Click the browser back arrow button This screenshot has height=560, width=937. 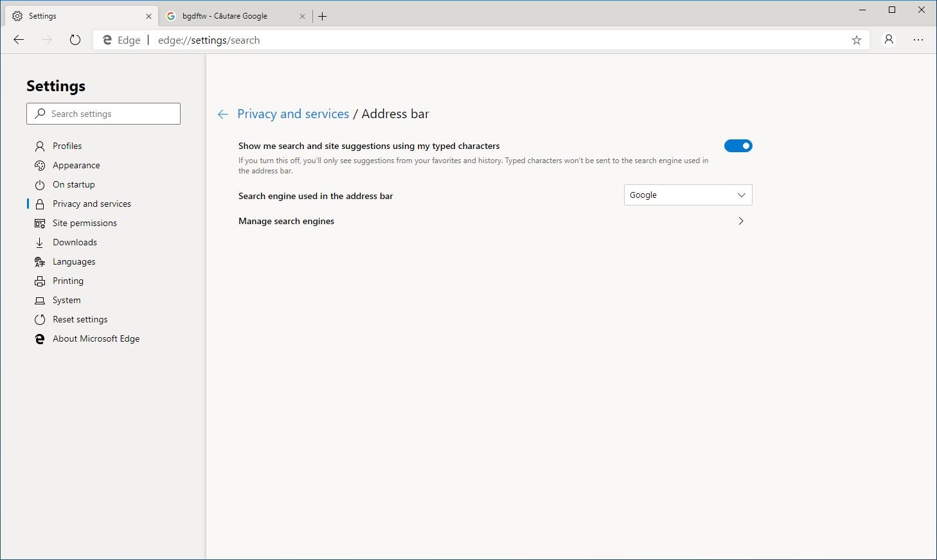[19, 40]
